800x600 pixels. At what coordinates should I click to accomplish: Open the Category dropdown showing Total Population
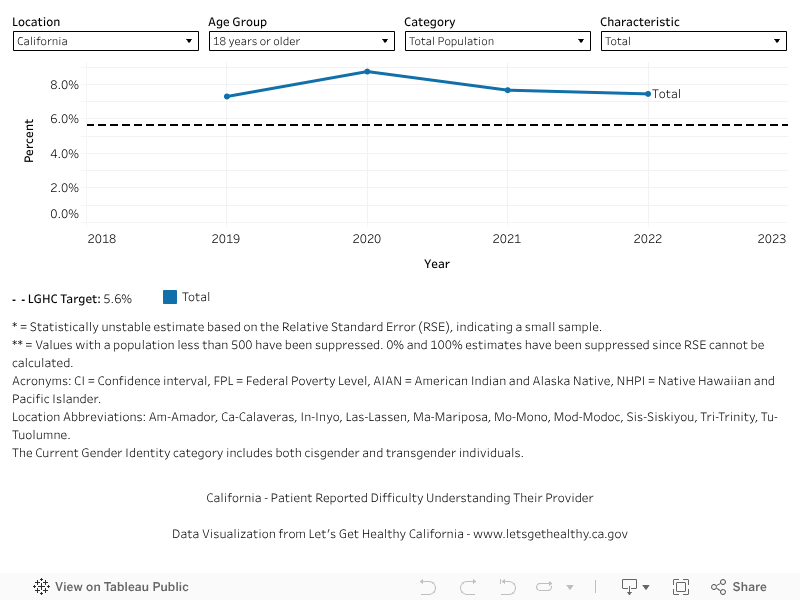(x=498, y=41)
